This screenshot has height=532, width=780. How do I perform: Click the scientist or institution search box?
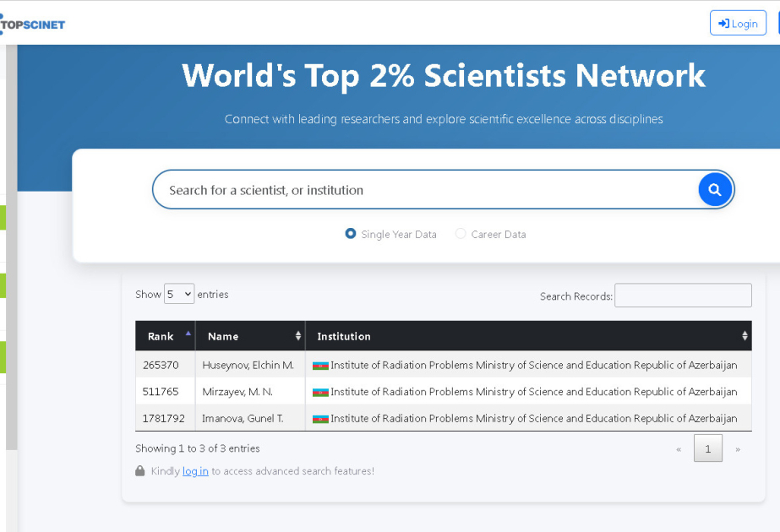pos(425,190)
